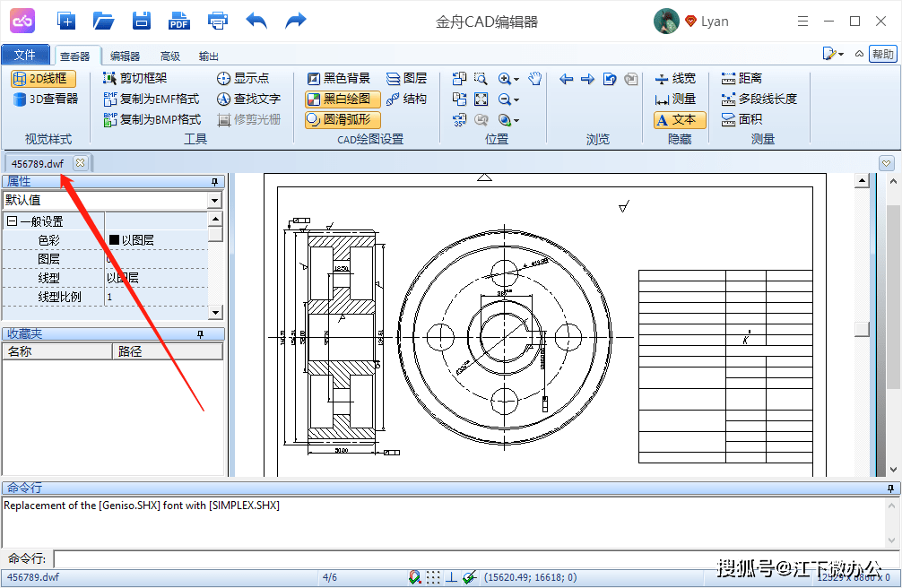Viewport: 902px width, 588px height.
Task: Toggle the 黑白绘图 black-white drawing option
Action: click(x=343, y=99)
